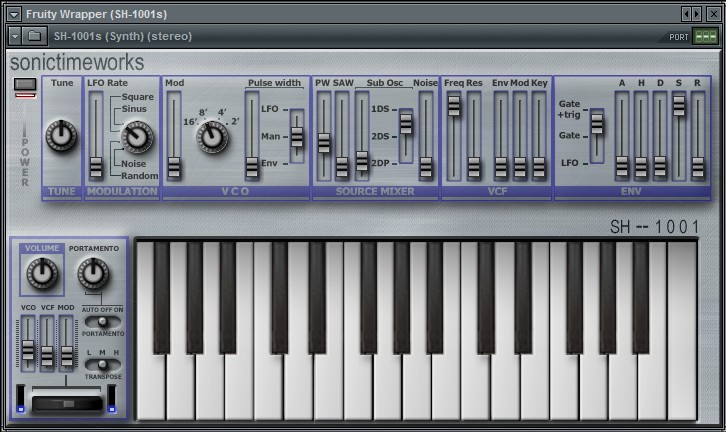Click the VCF Freq slider

point(454,106)
